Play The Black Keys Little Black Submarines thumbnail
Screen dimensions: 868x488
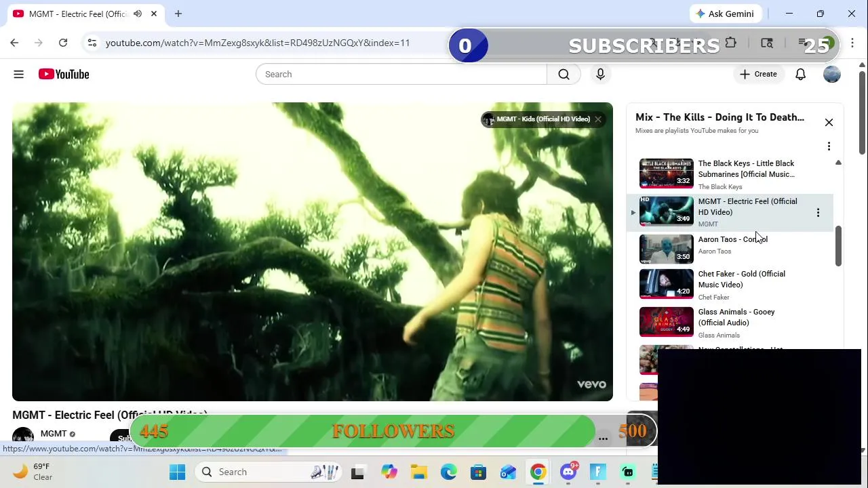(667, 174)
